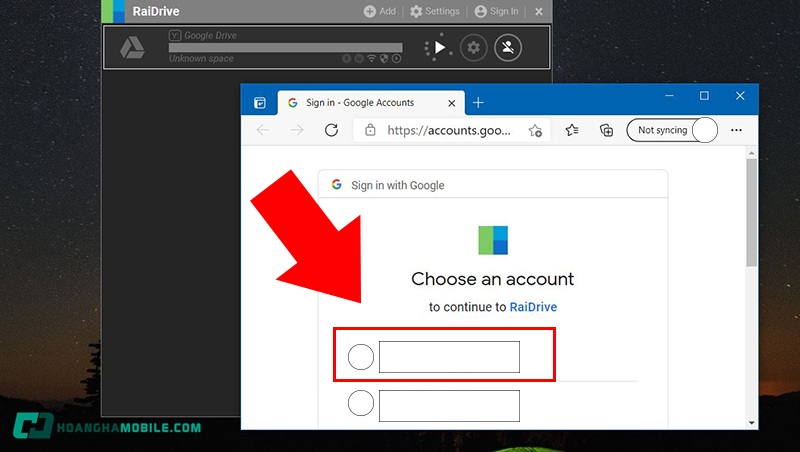Click the Google Drive logo icon
Image resolution: width=800 pixels, height=452 pixels.
(133, 47)
